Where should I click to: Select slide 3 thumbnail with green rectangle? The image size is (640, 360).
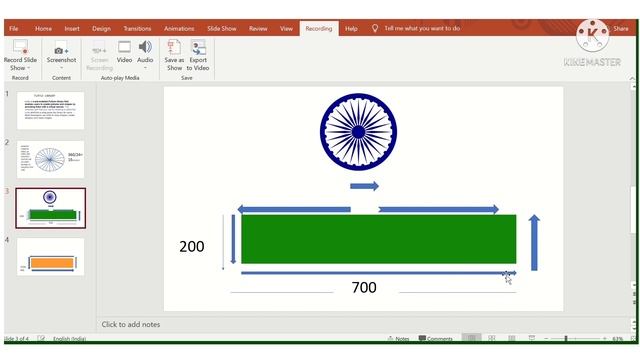click(51, 208)
